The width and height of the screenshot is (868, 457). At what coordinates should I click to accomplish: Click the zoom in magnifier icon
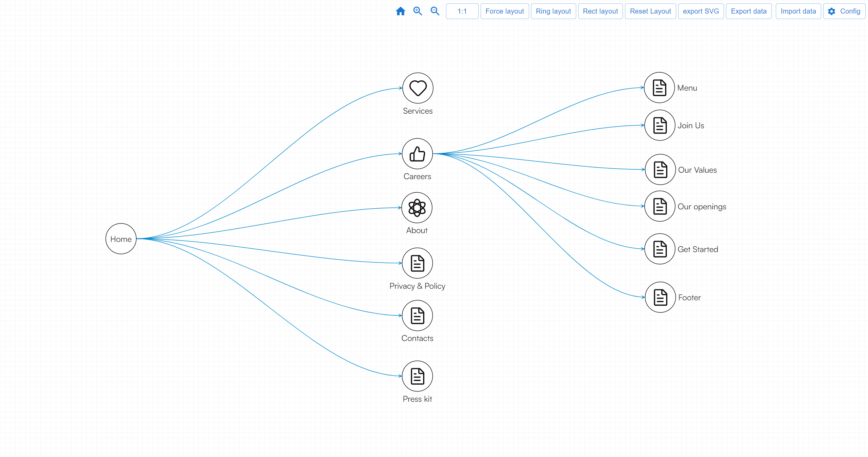[418, 11]
